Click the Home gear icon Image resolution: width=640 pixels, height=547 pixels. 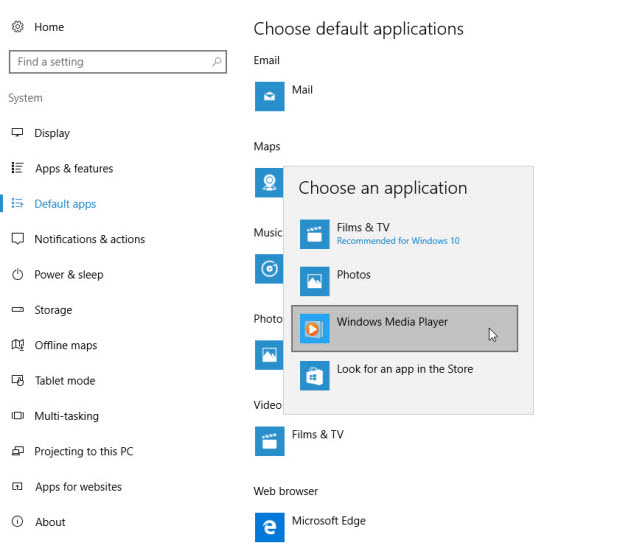[x=18, y=27]
